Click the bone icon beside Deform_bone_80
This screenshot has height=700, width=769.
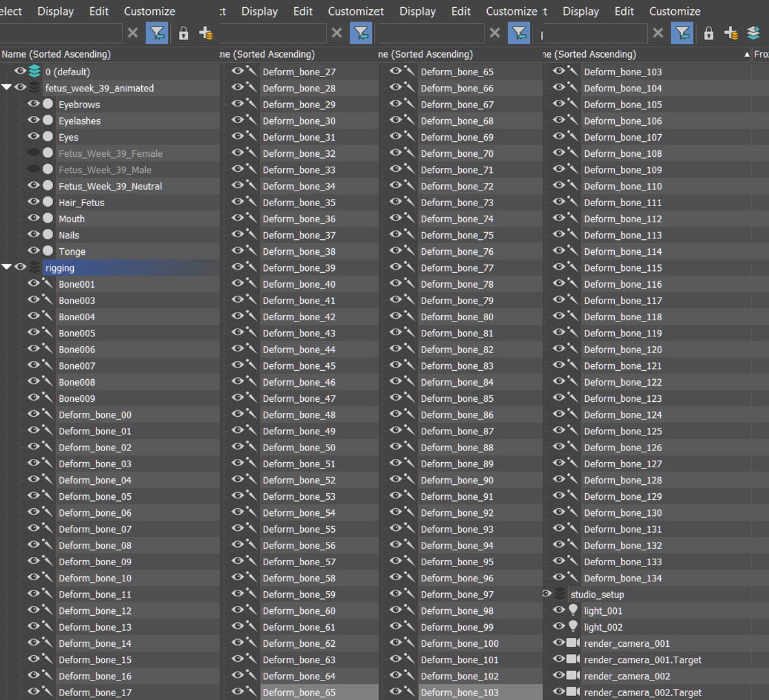tap(409, 316)
